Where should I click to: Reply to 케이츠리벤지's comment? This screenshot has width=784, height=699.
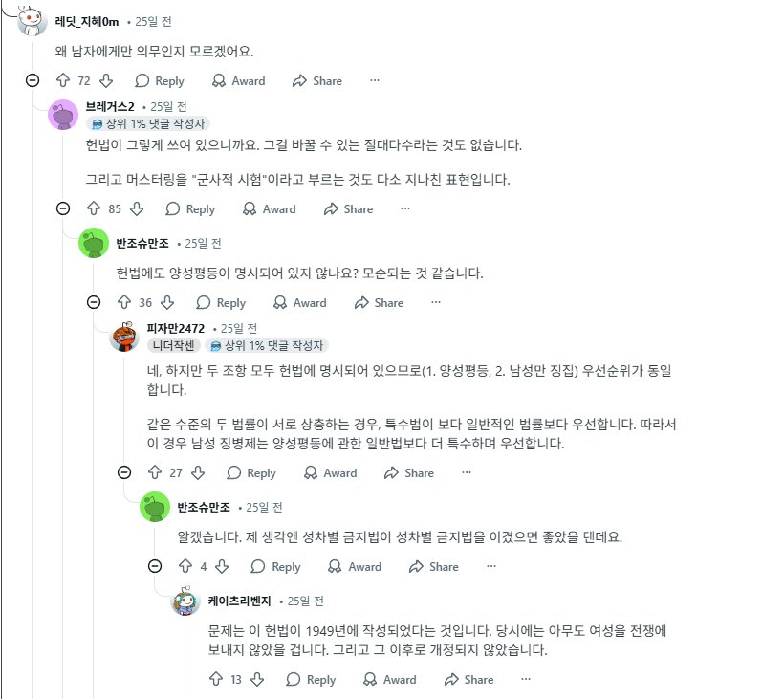pyautogui.click(x=311, y=680)
